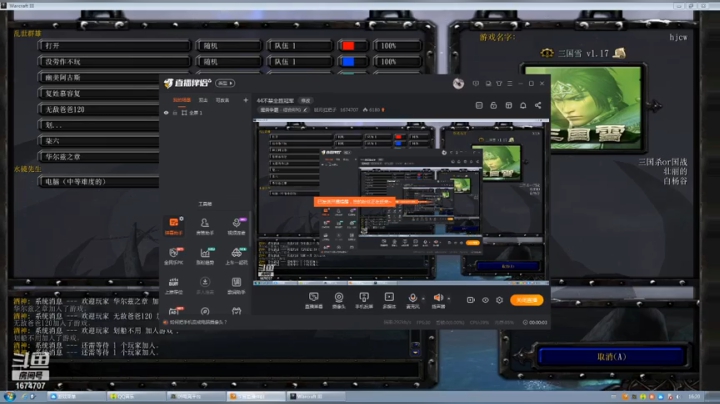Screen dimensions: 720x404
Task: Open the notification bell in companion header
Action: point(523,106)
